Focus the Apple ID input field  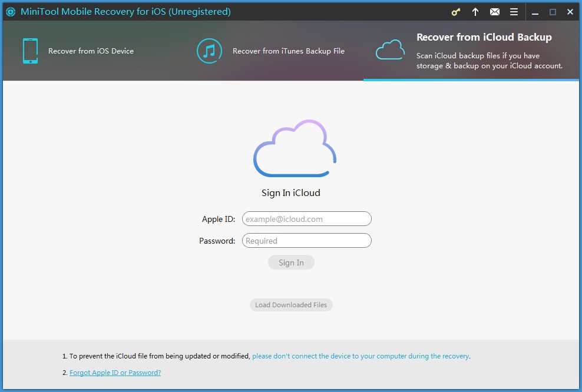point(306,219)
